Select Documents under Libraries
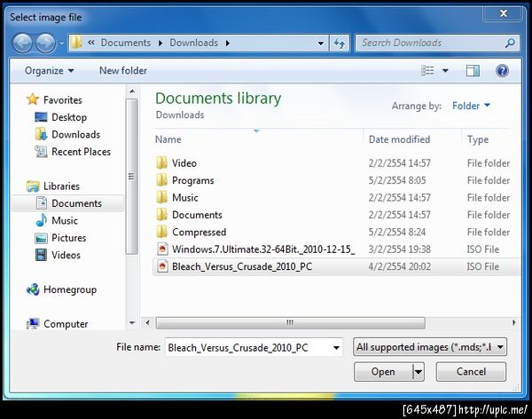Image resolution: width=532 pixels, height=419 pixels. click(76, 203)
